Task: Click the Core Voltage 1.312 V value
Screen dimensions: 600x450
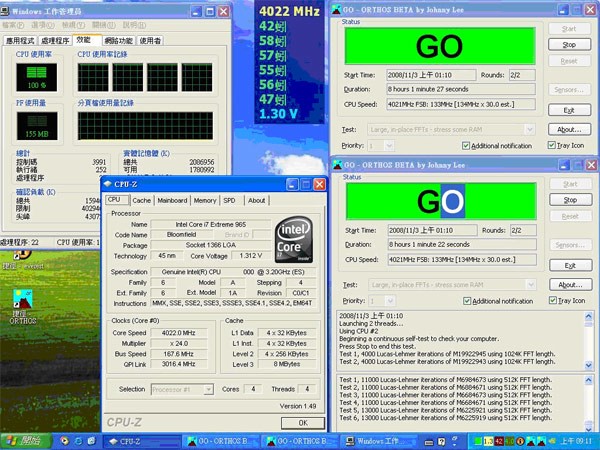Action: click(x=251, y=256)
